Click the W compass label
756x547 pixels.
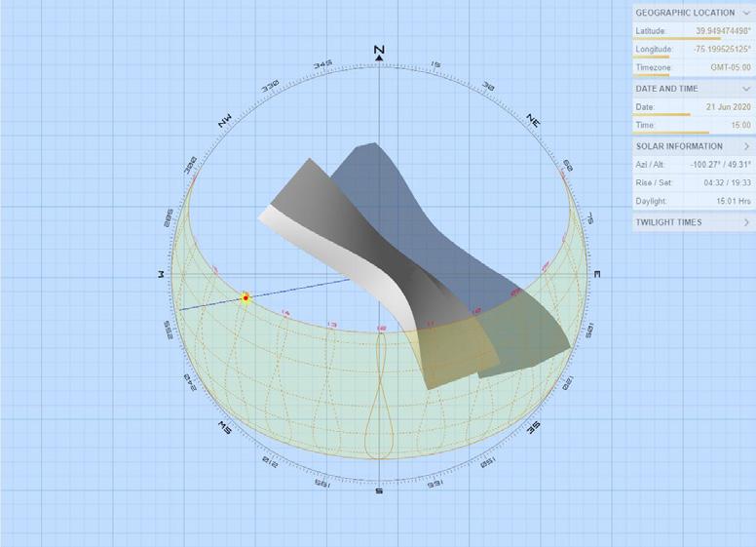click(161, 274)
